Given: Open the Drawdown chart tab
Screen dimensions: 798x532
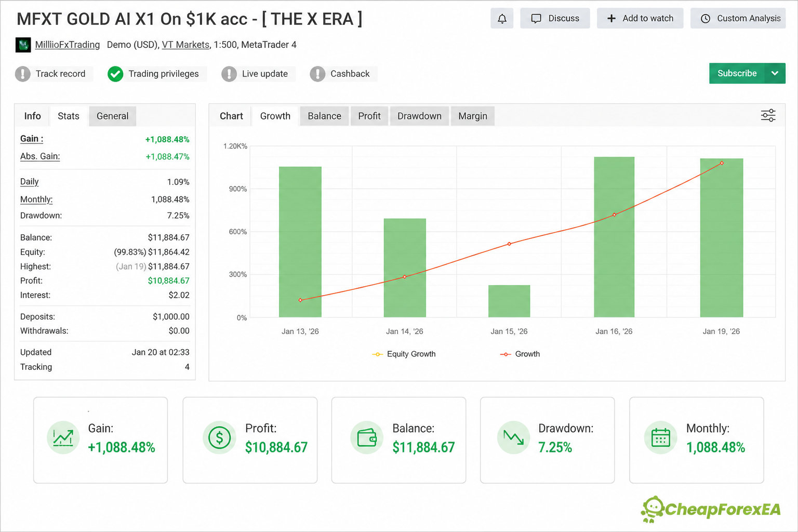Looking at the screenshot, I should (x=419, y=116).
